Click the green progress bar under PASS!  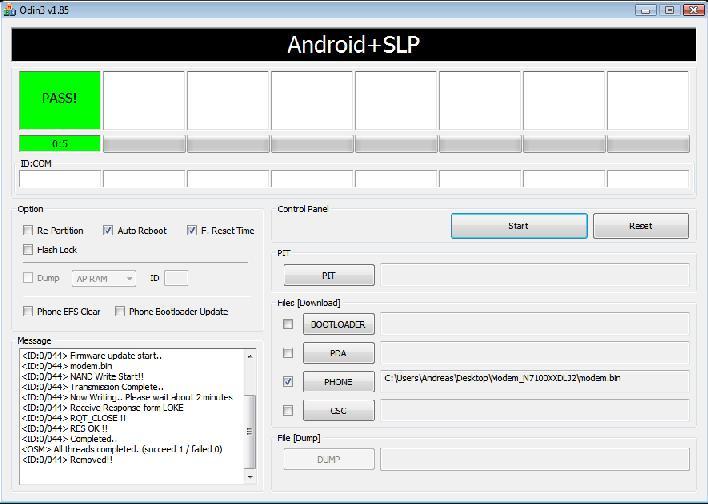(60, 143)
